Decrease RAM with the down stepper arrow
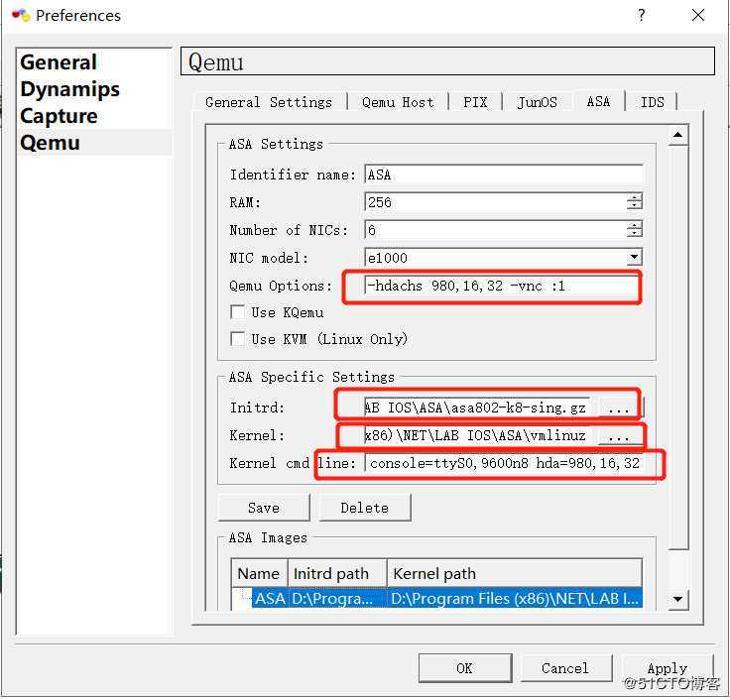The height and width of the screenshot is (700, 730). [x=634, y=207]
